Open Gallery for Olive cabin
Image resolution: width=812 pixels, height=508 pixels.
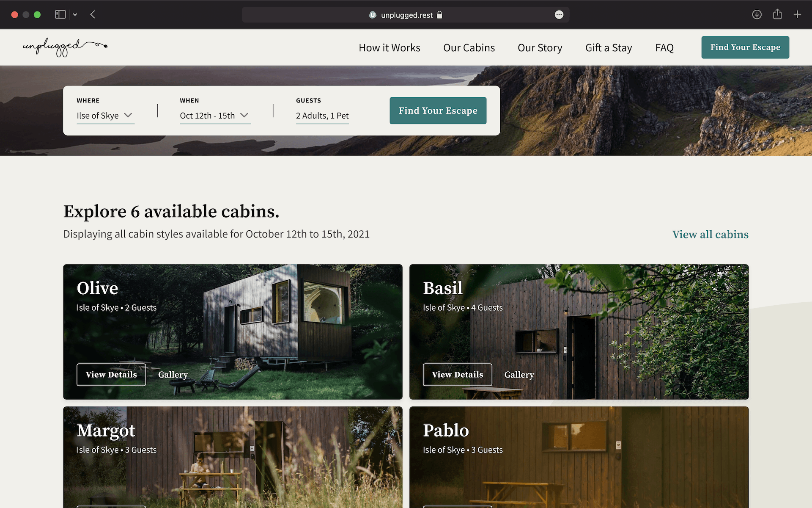coord(173,375)
